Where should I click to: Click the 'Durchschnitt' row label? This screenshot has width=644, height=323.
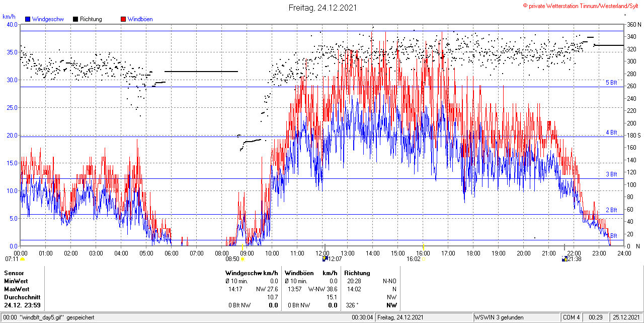(x=22, y=297)
